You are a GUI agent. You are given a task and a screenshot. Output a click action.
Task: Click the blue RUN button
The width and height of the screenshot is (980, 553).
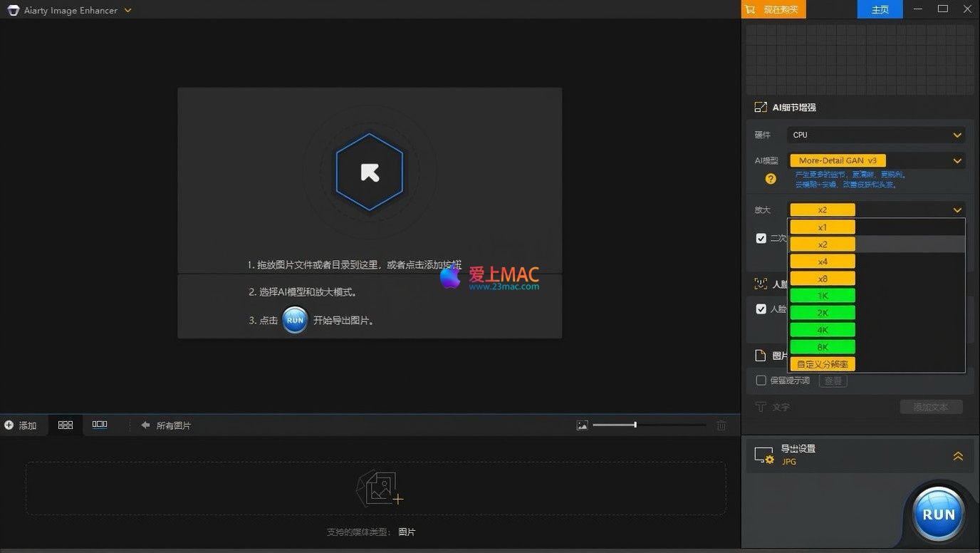click(938, 514)
